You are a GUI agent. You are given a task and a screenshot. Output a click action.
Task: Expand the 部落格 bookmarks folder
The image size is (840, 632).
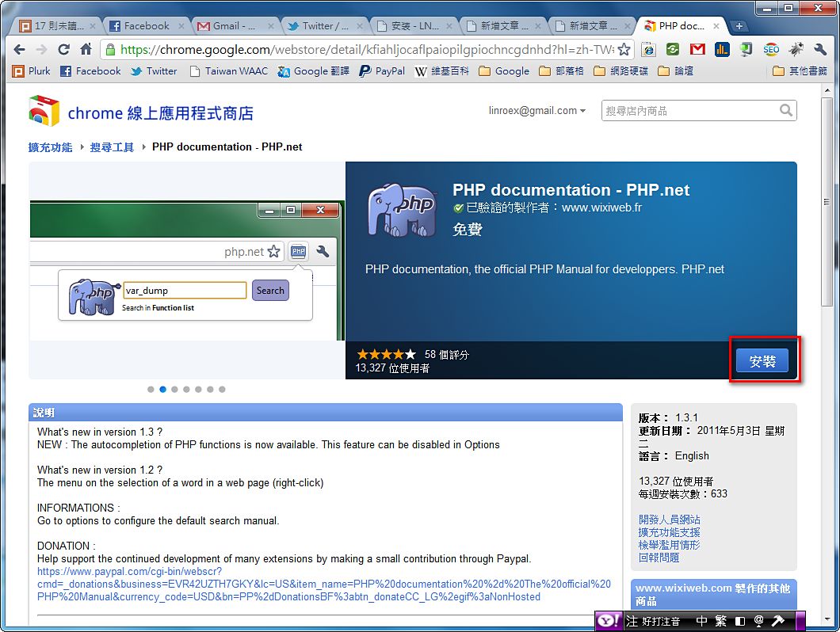coord(561,70)
